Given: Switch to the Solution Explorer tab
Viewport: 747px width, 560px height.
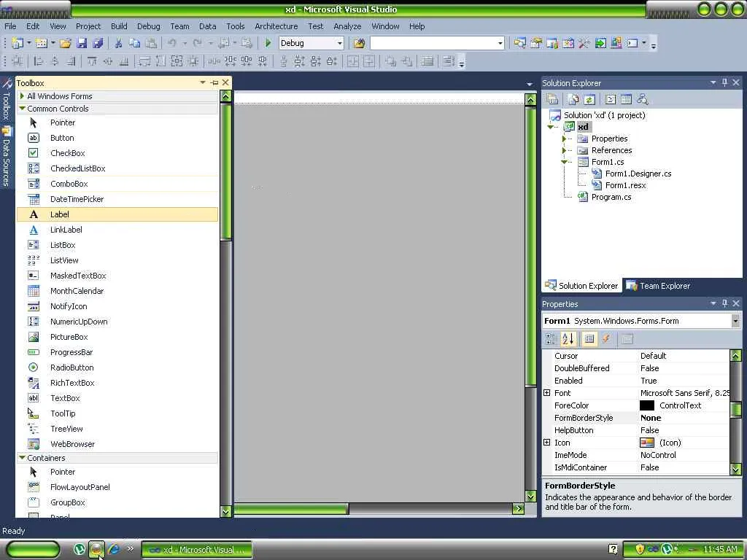Looking at the screenshot, I should (x=581, y=286).
